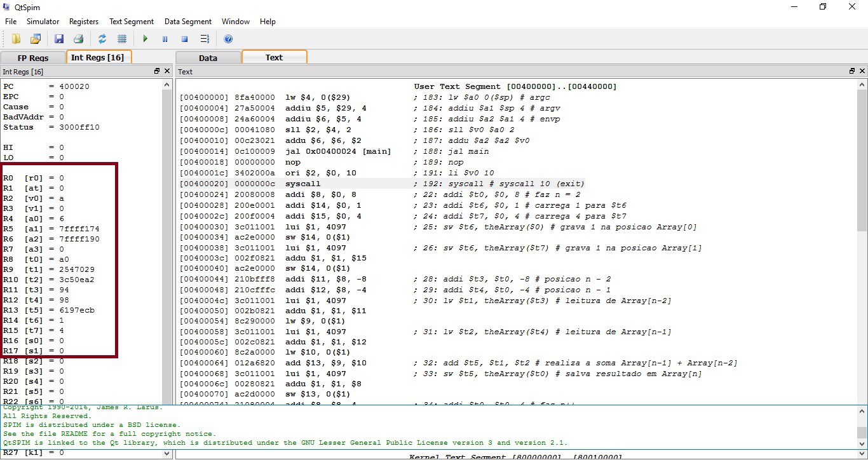Switch to the Data tab
This screenshot has height=460, width=868.
(x=208, y=58)
